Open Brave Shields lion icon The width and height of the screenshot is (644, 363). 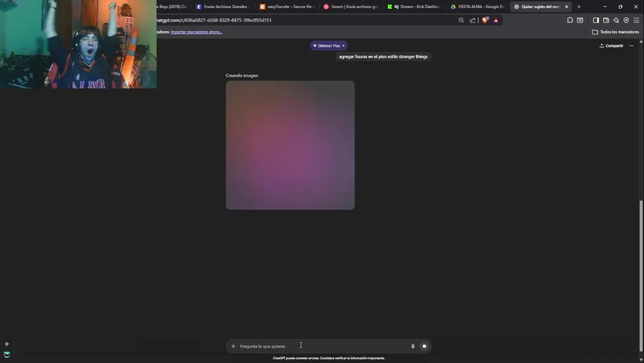[x=485, y=20]
